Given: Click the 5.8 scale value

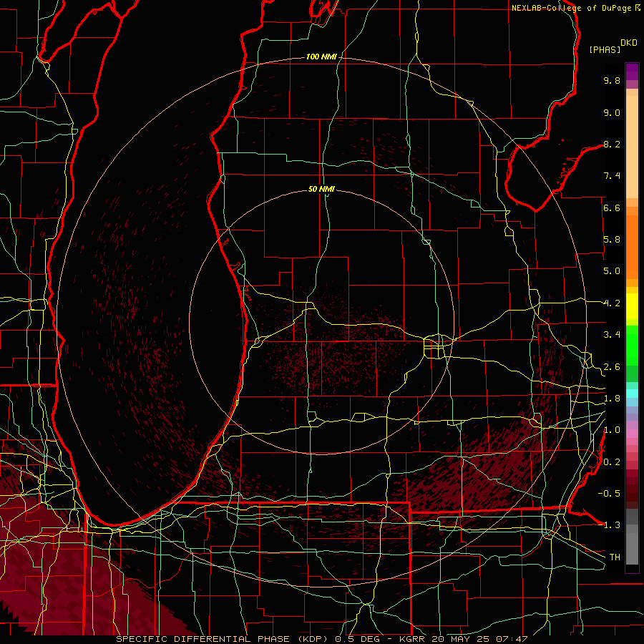Looking at the screenshot, I should coord(612,240).
